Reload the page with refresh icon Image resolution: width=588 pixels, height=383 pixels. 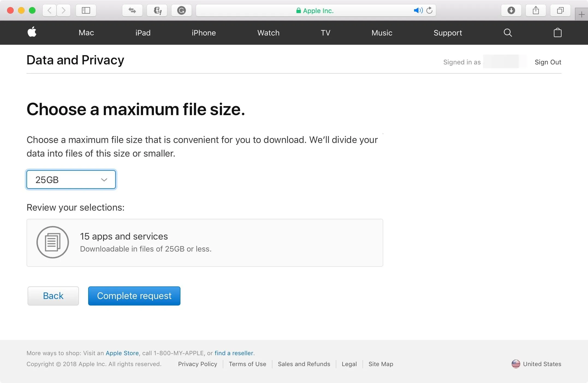tap(429, 10)
